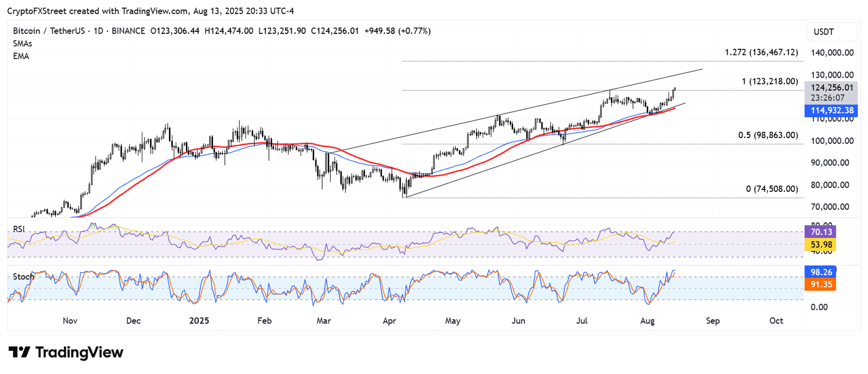The width and height of the screenshot is (868, 374).
Task: Click the RSI pane label
Action: [x=20, y=230]
